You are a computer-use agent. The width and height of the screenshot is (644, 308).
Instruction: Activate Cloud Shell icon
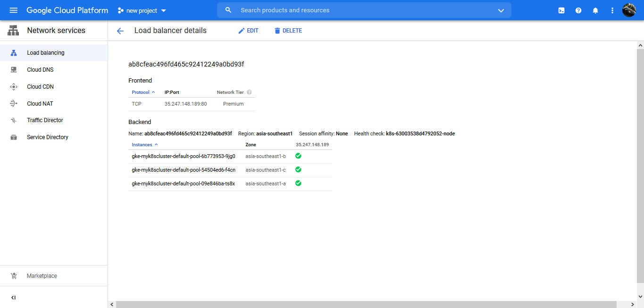click(561, 10)
